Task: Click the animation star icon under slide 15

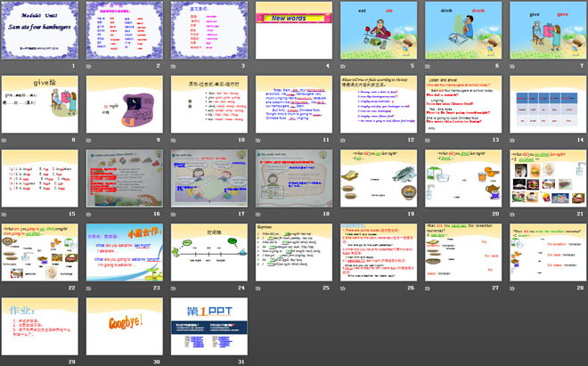Action: 4,215
